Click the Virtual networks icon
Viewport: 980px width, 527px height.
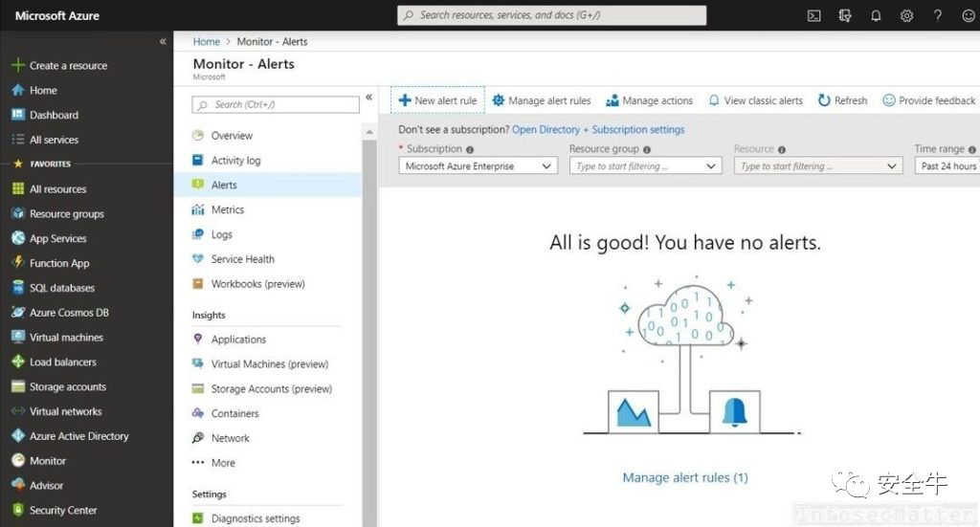click(18, 411)
